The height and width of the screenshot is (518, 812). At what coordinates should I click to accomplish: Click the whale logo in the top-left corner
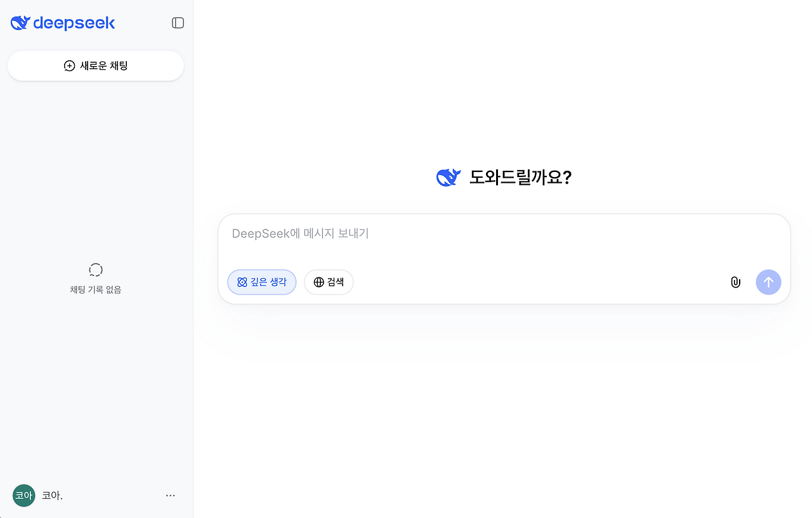point(20,23)
